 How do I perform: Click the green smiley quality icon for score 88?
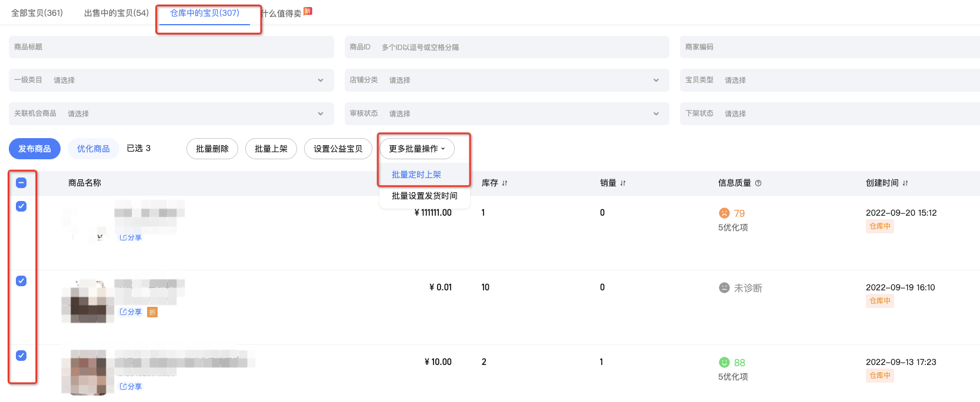(724, 363)
